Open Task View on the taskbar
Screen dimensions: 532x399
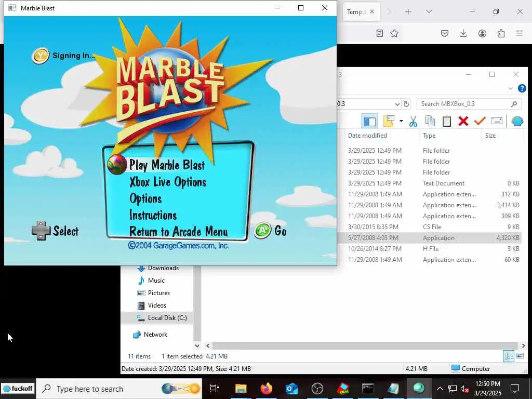[215, 389]
